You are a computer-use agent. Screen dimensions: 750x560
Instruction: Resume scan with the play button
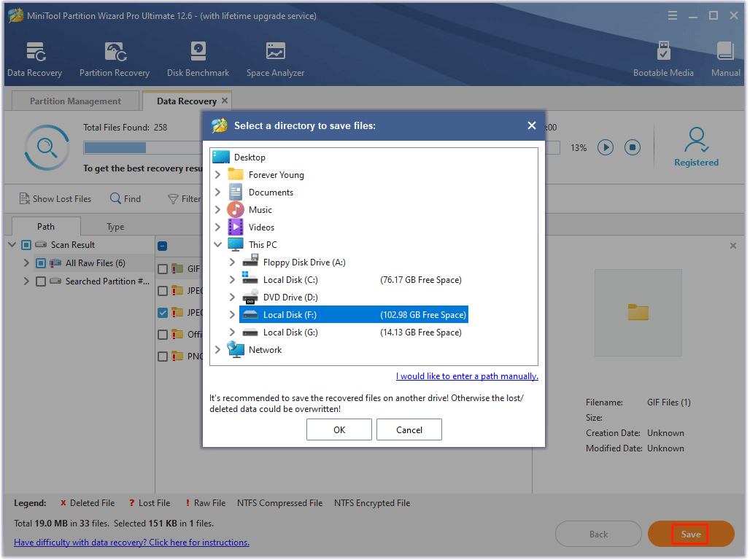[606, 147]
